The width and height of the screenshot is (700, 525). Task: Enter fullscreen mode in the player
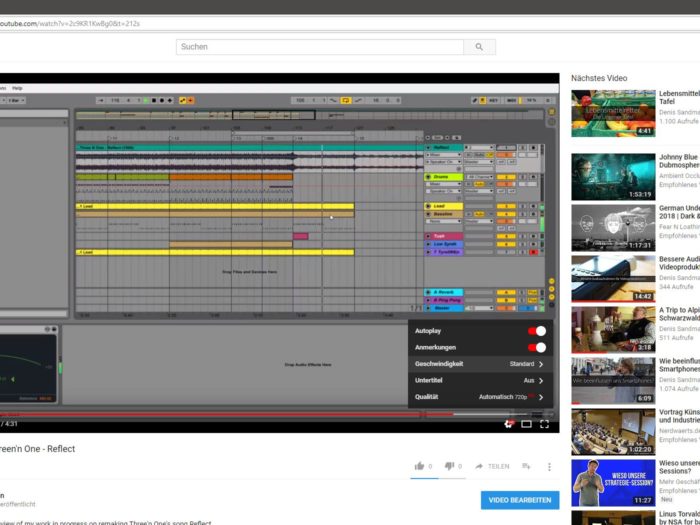pyautogui.click(x=545, y=424)
